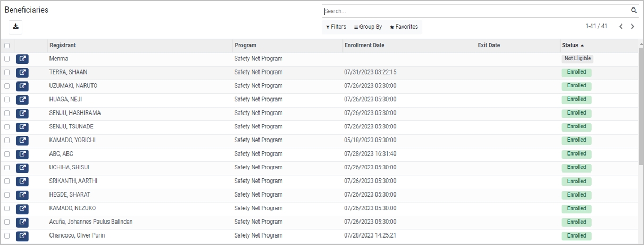Click registrant name UZUMAKI, NARUTO

pyautogui.click(x=73, y=86)
